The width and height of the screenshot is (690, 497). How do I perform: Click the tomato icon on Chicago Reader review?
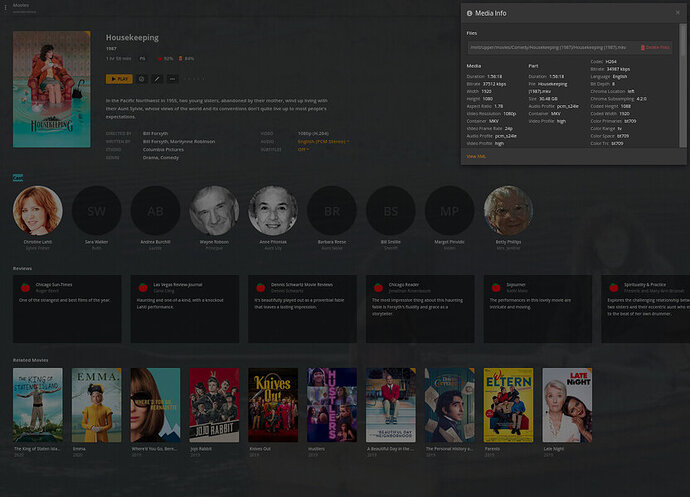click(378, 287)
